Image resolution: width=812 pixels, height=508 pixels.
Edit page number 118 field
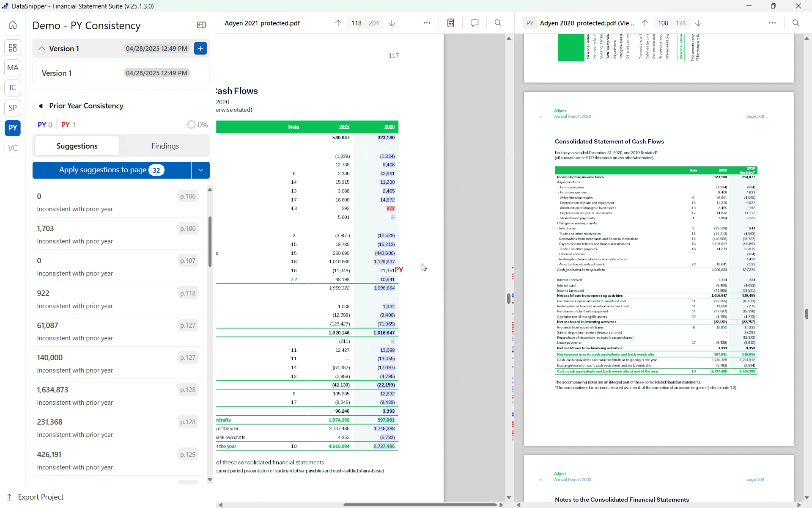[x=357, y=23]
